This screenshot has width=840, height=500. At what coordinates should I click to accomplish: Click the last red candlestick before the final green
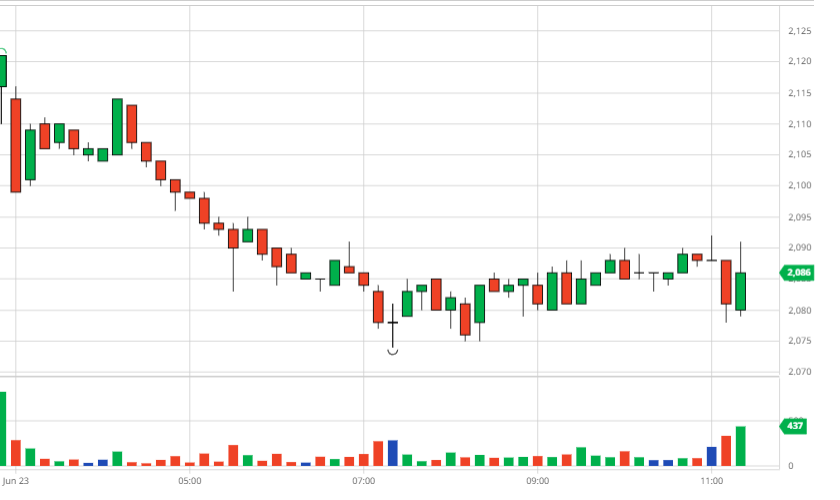[726, 282]
